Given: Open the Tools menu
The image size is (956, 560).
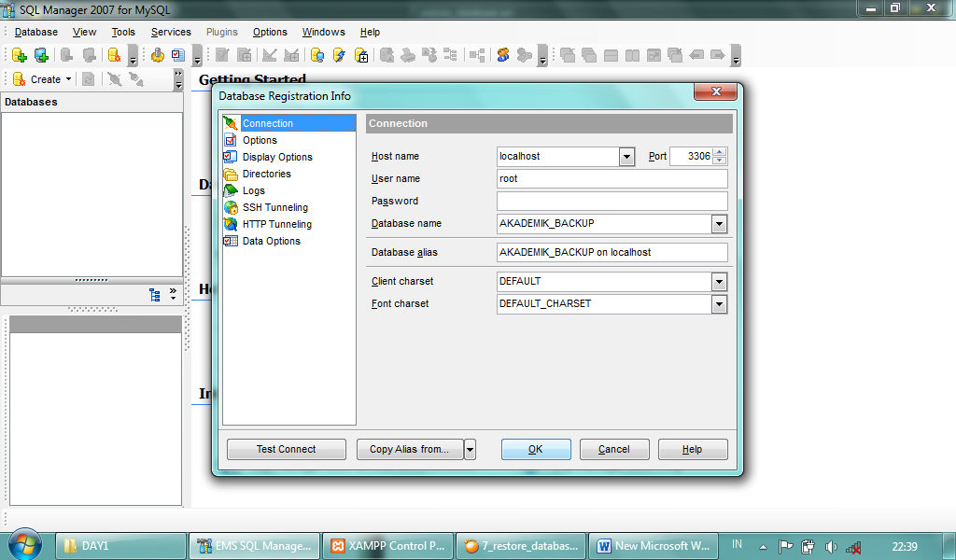Looking at the screenshot, I should click(123, 33).
